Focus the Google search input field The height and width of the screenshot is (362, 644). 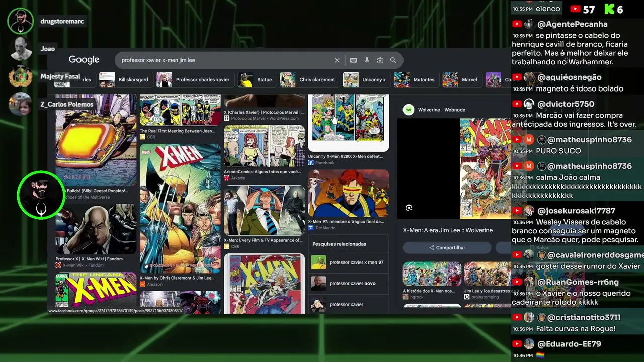coord(226,60)
